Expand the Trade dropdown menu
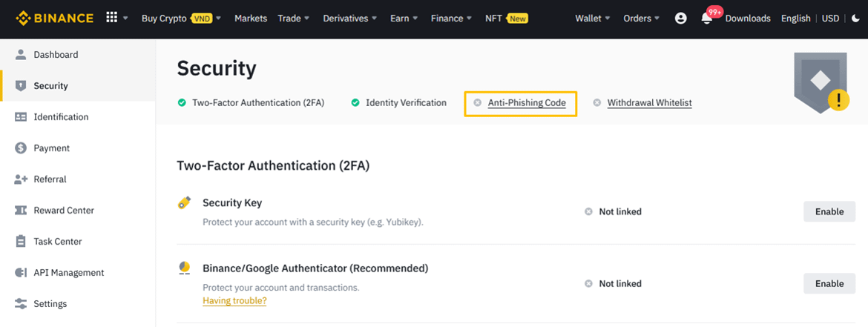This screenshot has width=868, height=327. (294, 19)
